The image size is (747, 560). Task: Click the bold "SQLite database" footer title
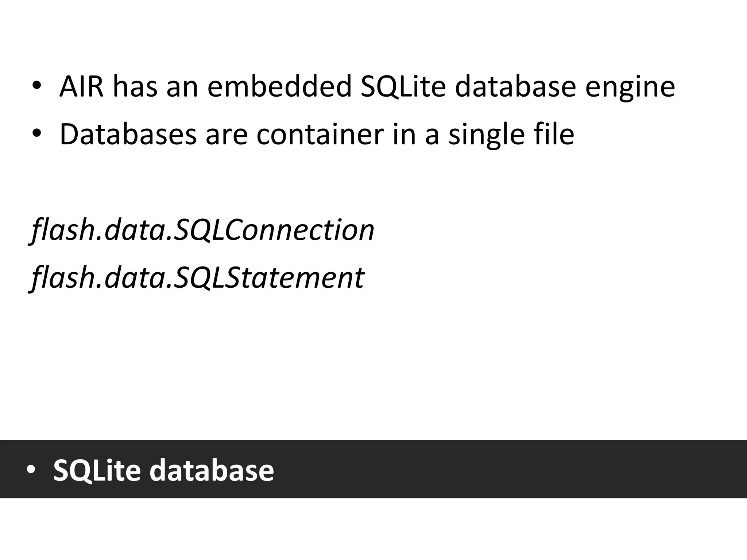pyautogui.click(x=163, y=470)
